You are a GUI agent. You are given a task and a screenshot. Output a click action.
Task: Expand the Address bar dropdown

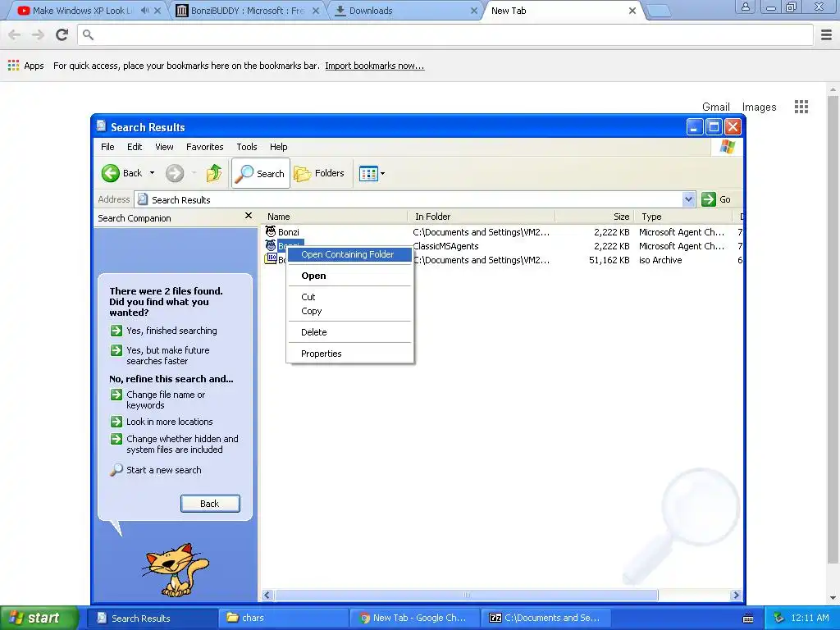point(689,199)
